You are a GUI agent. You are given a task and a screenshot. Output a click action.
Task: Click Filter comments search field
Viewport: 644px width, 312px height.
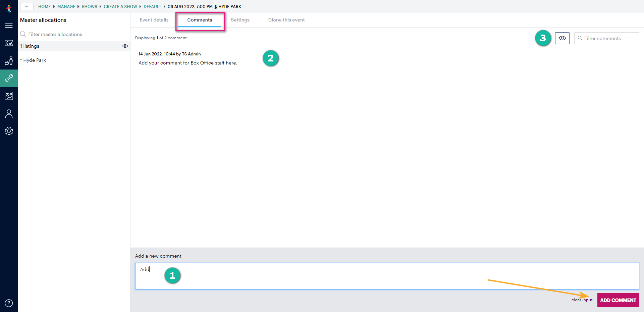[606, 38]
